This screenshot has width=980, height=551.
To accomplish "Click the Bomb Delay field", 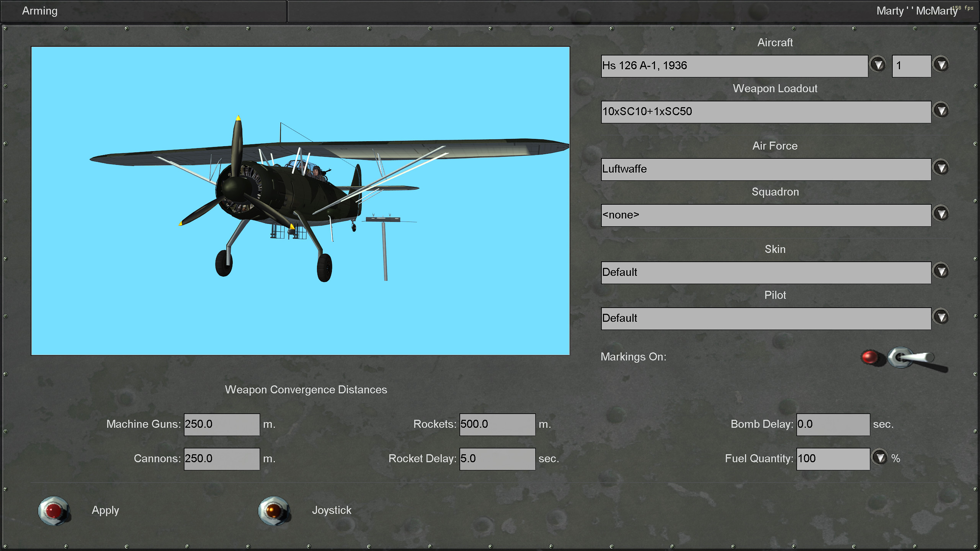I will point(833,424).
